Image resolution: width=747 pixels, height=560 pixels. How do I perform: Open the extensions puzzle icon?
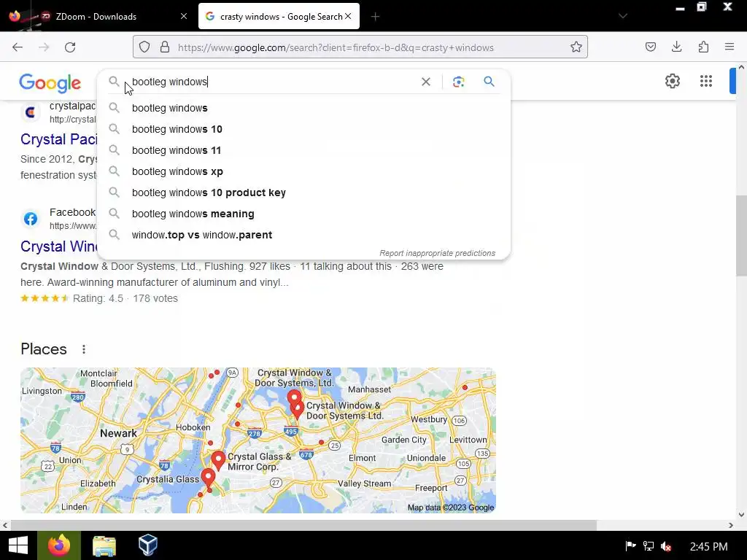tap(703, 47)
